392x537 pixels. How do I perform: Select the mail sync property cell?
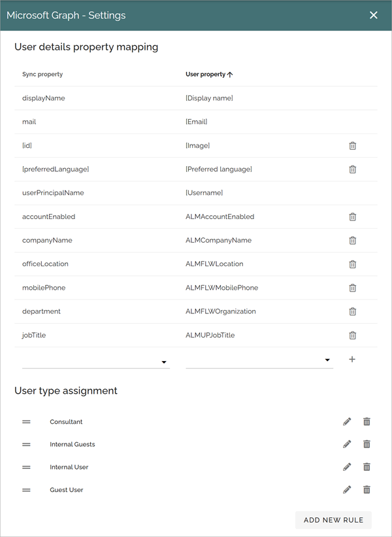tap(29, 122)
